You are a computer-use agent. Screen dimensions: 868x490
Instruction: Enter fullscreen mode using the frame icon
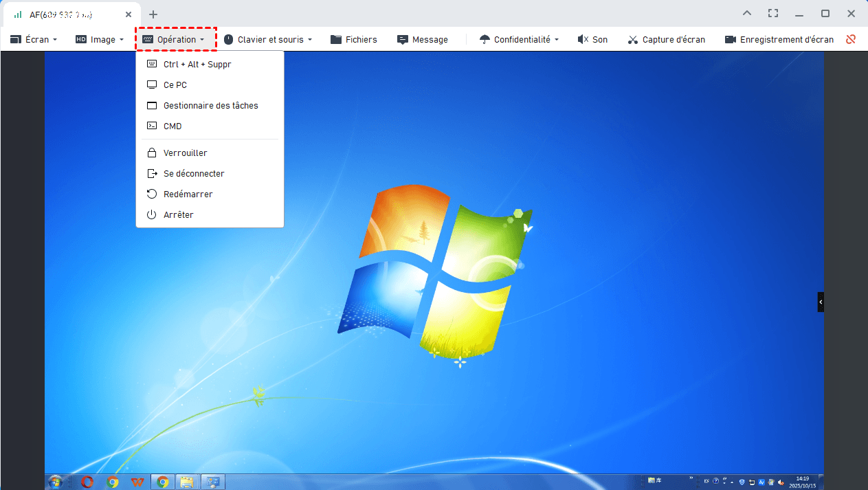click(x=773, y=13)
